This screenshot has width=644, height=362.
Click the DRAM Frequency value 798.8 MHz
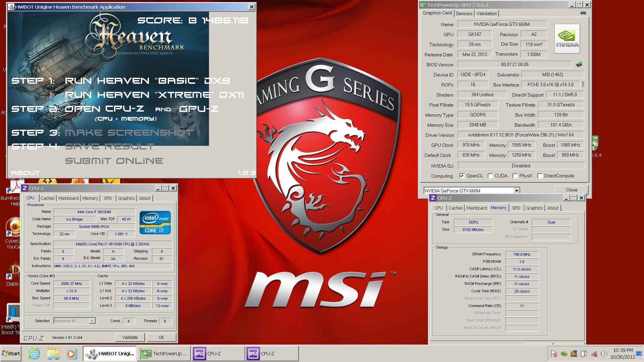(522, 254)
